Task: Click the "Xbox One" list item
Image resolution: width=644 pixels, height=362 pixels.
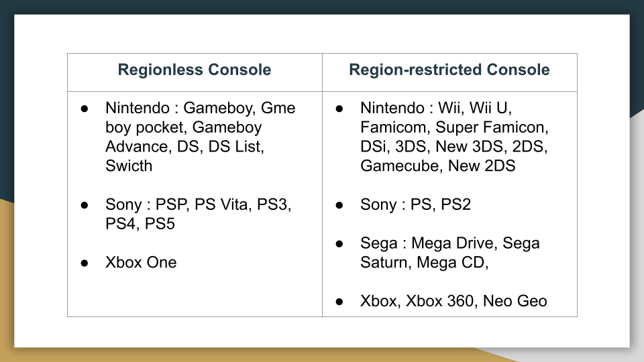Action: coord(141,263)
